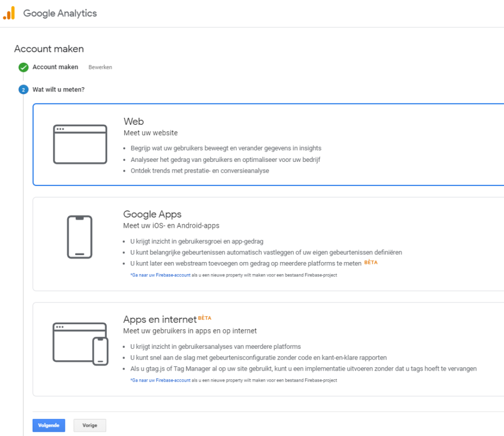Click 'U krijgt inzicht in gebruikersgroei' bullet
Image resolution: width=504 pixels, height=436 pixels.
pos(197,241)
